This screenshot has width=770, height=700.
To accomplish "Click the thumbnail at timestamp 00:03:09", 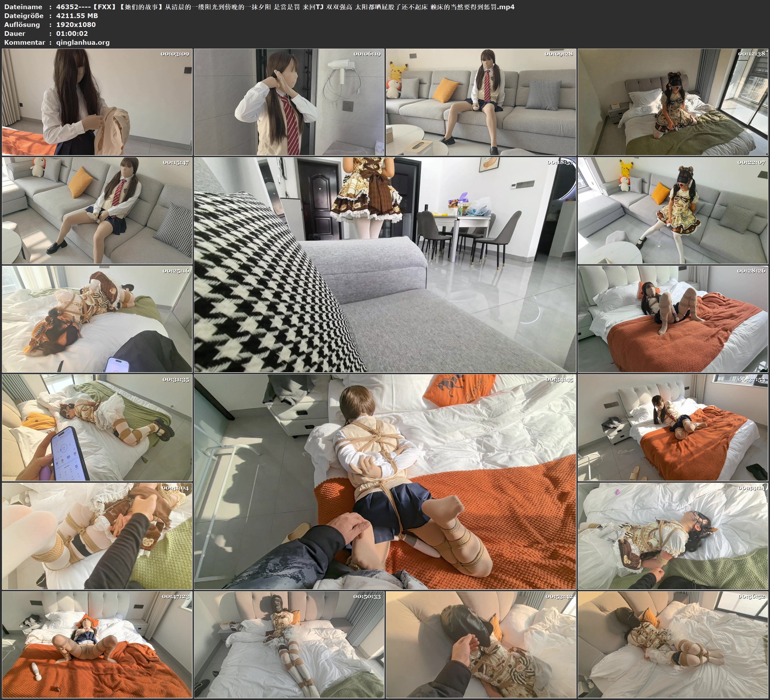I will [x=97, y=102].
